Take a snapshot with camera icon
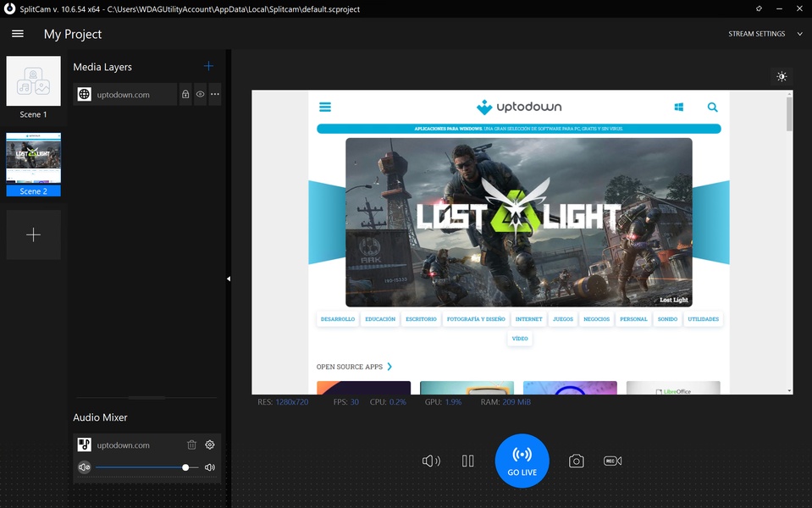Viewport: 812px width, 508px height. click(576, 461)
